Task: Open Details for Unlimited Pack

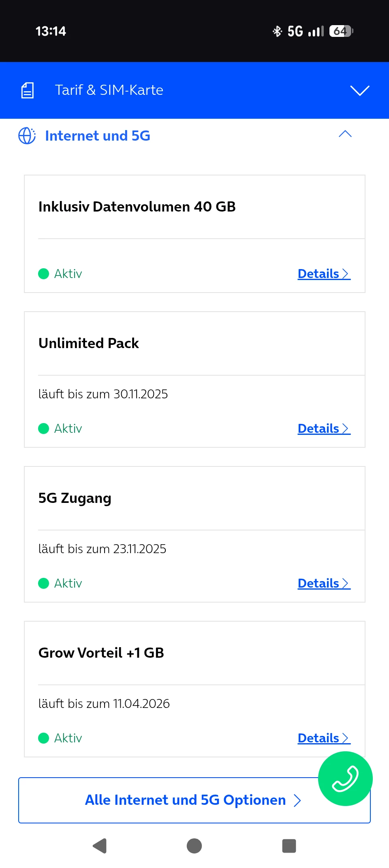Action: (x=323, y=429)
